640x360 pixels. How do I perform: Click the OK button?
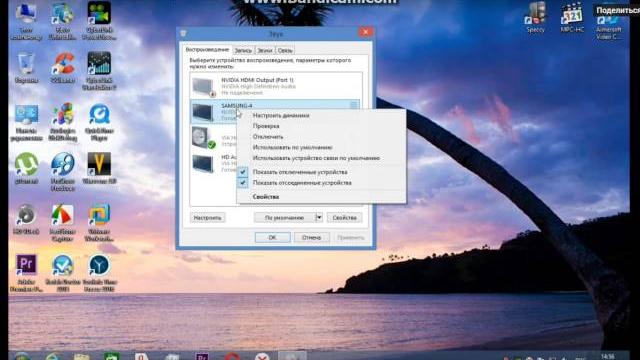tap(272, 238)
